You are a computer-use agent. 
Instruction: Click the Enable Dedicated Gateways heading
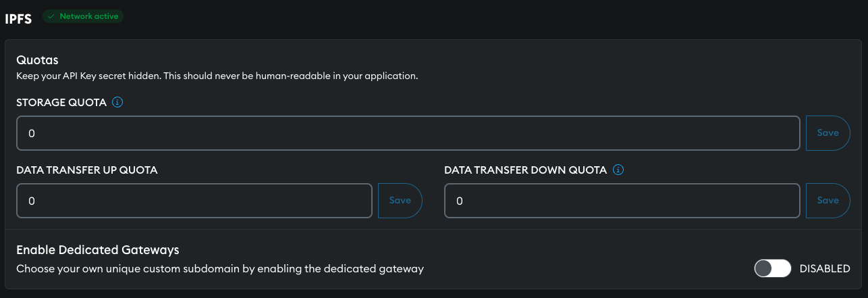[98, 250]
